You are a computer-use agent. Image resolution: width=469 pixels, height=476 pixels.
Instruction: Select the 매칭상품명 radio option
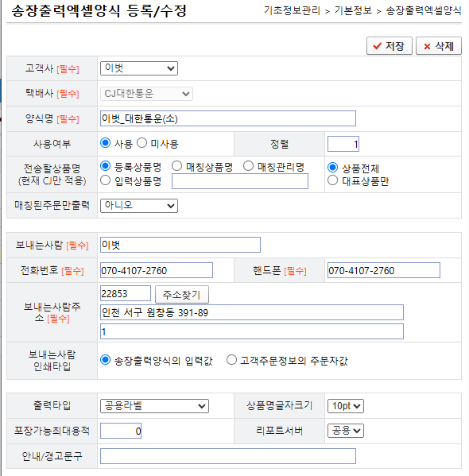(x=176, y=166)
